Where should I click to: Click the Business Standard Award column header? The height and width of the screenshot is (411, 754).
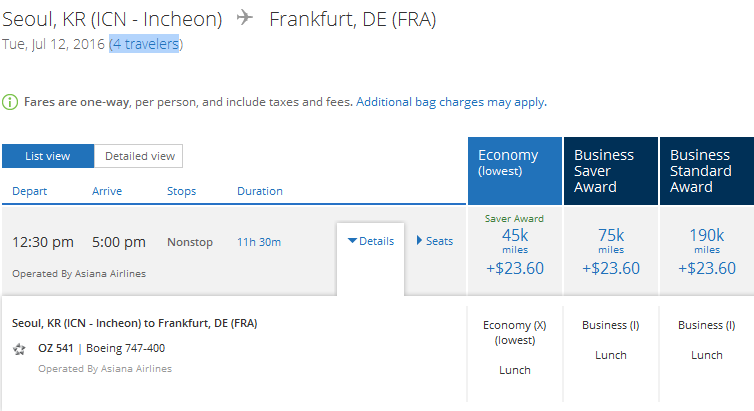(x=706, y=170)
